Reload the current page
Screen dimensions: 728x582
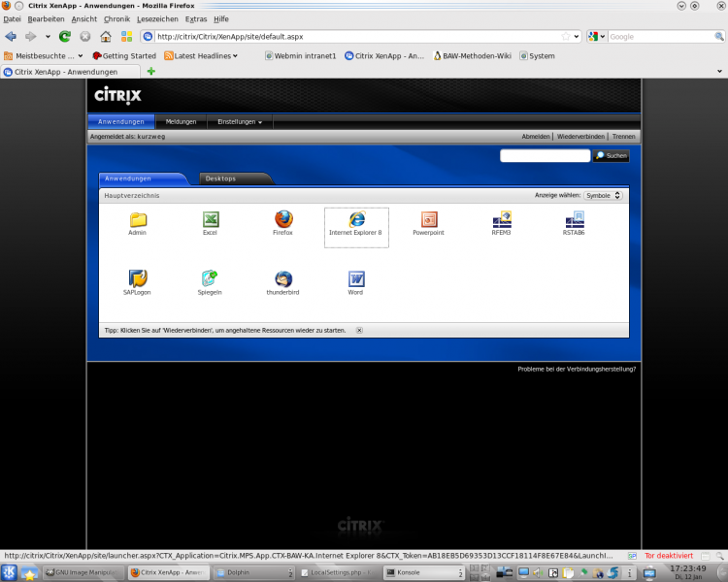coord(65,37)
